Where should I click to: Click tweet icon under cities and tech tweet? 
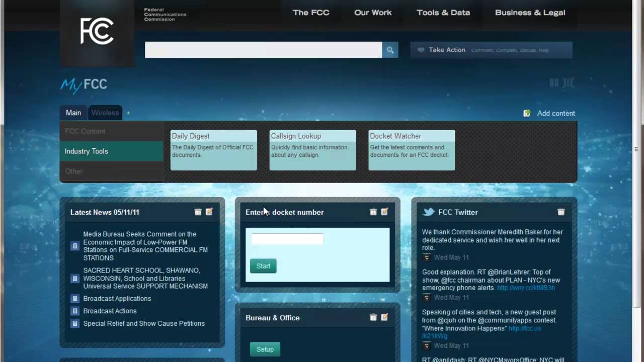click(x=426, y=346)
